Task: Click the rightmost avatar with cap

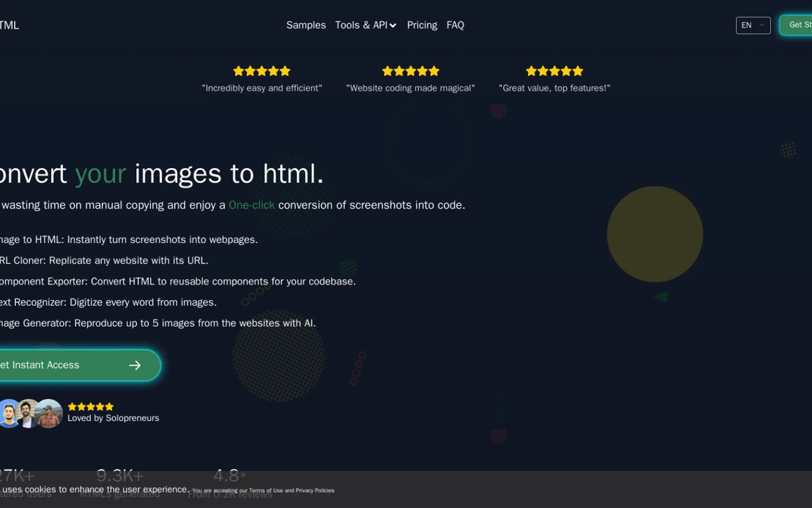Action: pos(49,413)
